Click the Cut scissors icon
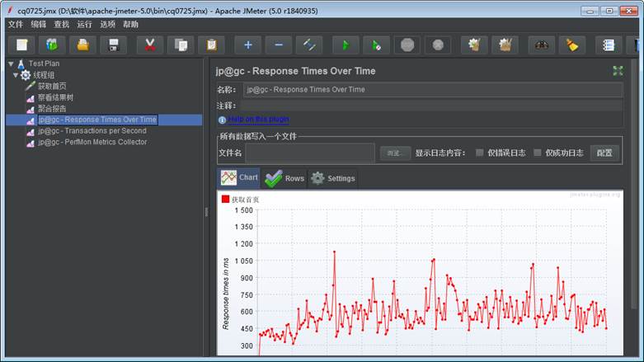Image resolution: width=644 pixels, height=362 pixels. (x=150, y=45)
